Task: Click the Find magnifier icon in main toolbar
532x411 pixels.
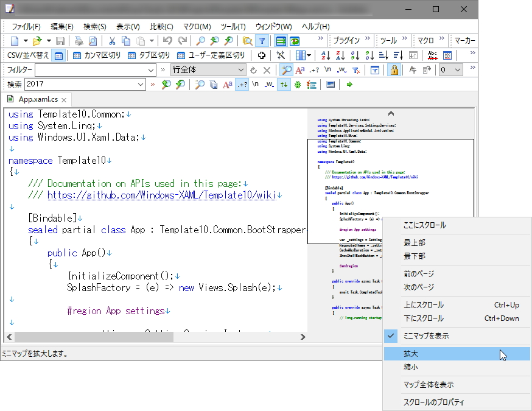Action: tap(200, 41)
